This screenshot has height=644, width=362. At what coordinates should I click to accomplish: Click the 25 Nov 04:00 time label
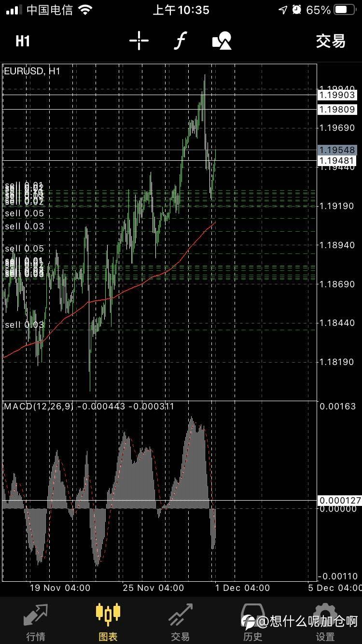point(153,588)
